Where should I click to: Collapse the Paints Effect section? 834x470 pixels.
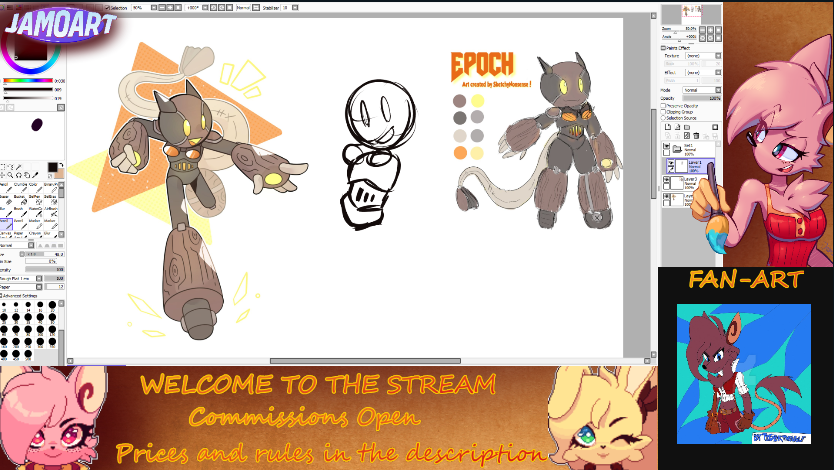pos(663,48)
